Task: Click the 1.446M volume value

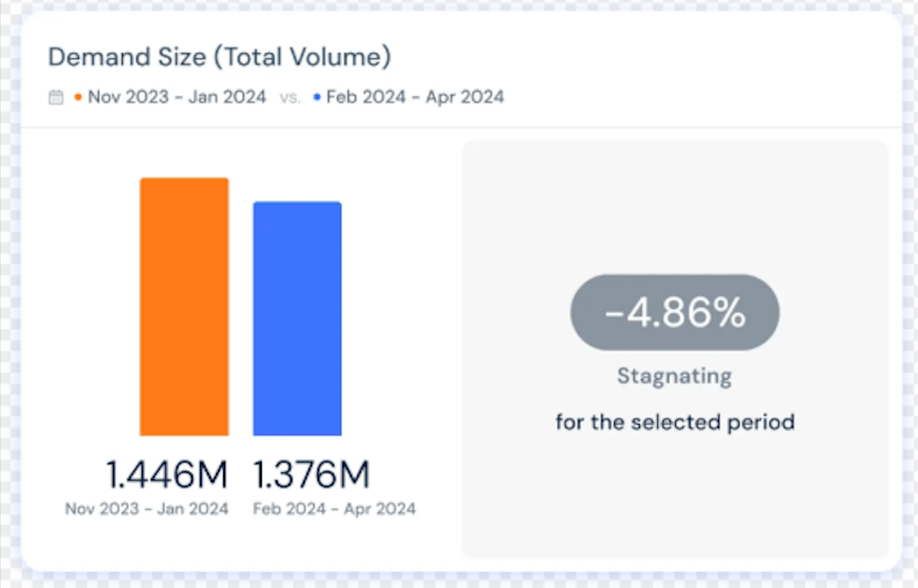Action: pyautogui.click(x=167, y=474)
